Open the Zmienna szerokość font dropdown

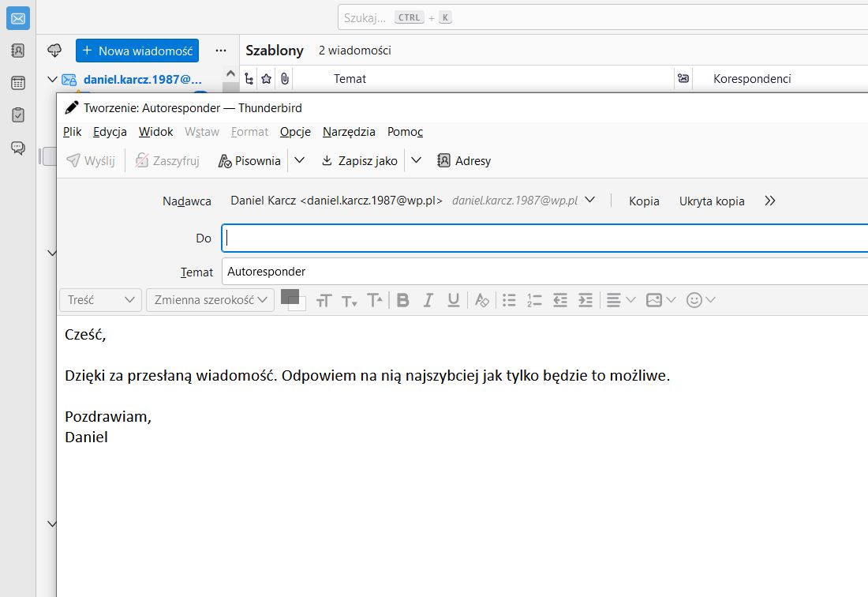209,300
